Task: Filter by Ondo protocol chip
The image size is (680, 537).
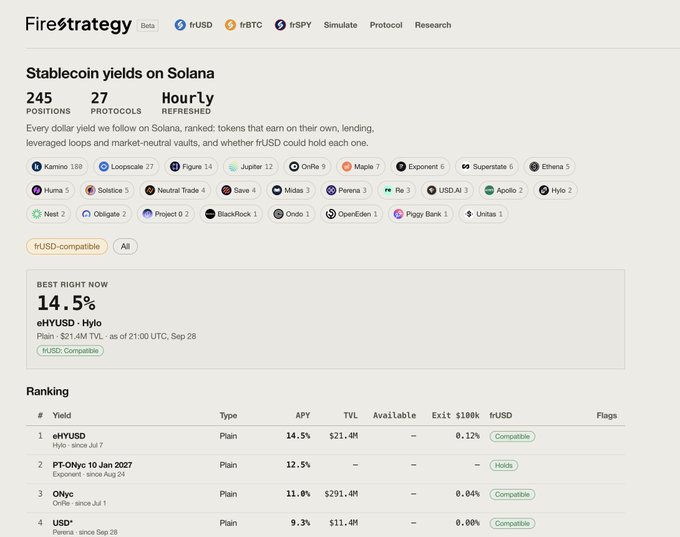Action: pyautogui.click(x=291, y=214)
